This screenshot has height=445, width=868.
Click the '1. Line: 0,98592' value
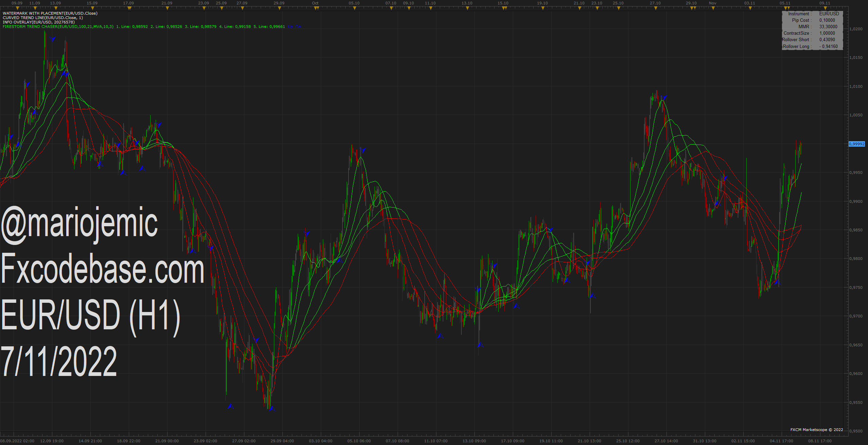[x=132, y=27]
